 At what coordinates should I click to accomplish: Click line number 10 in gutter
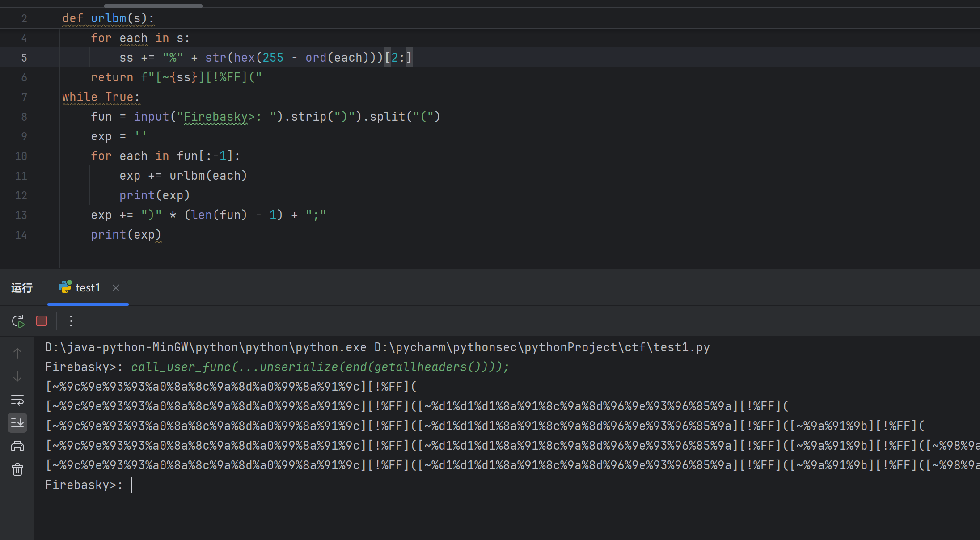pyautogui.click(x=21, y=156)
